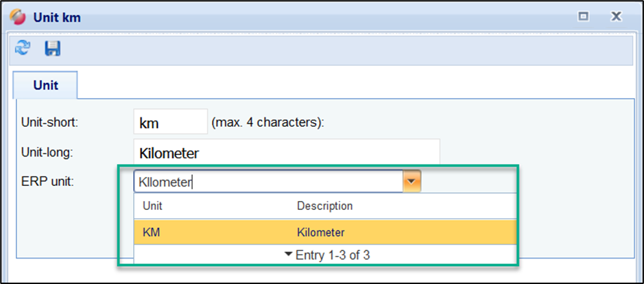Select the KM row in the dropdown list
The image size is (644, 284).
[152, 233]
